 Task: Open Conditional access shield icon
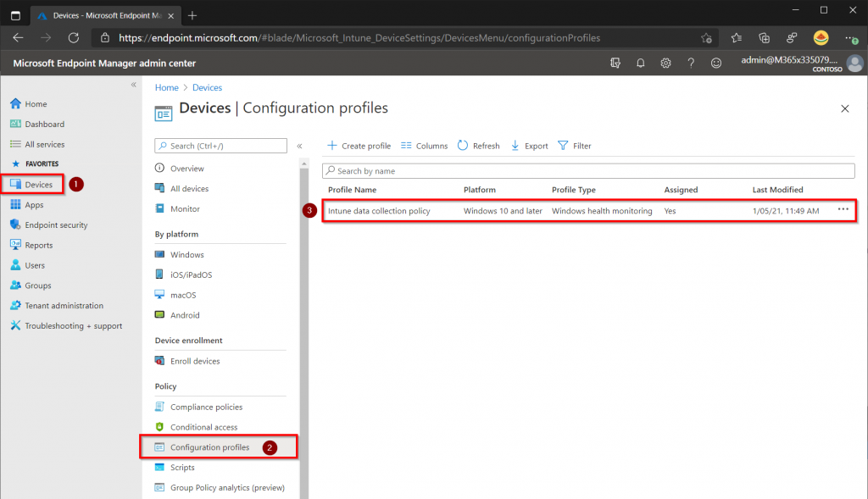[x=159, y=426]
